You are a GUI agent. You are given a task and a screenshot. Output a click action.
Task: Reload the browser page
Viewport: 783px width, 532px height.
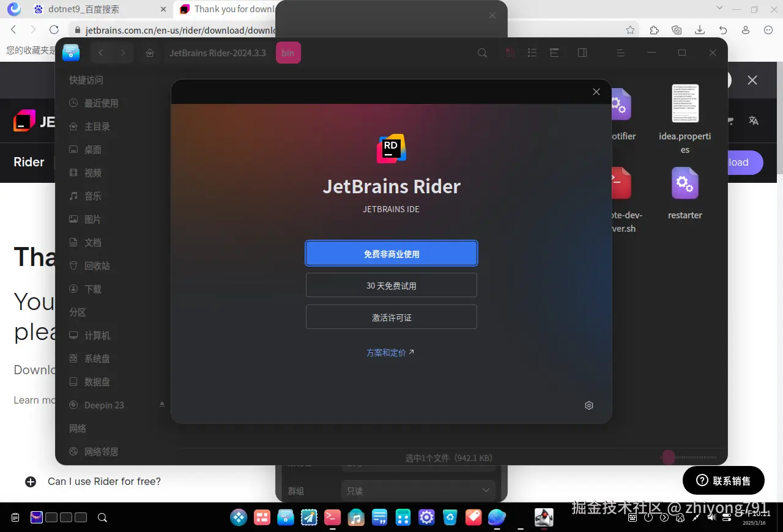point(54,30)
